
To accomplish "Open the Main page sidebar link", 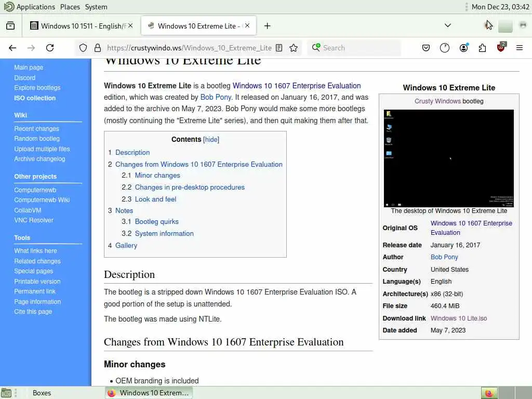I will pyautogui.click(x=29, y=68).
